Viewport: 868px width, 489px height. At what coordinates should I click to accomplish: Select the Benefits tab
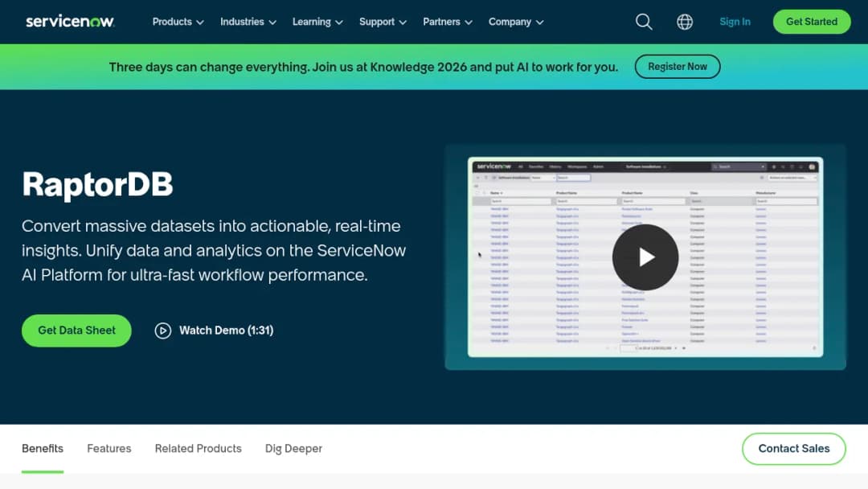point(43,449)
